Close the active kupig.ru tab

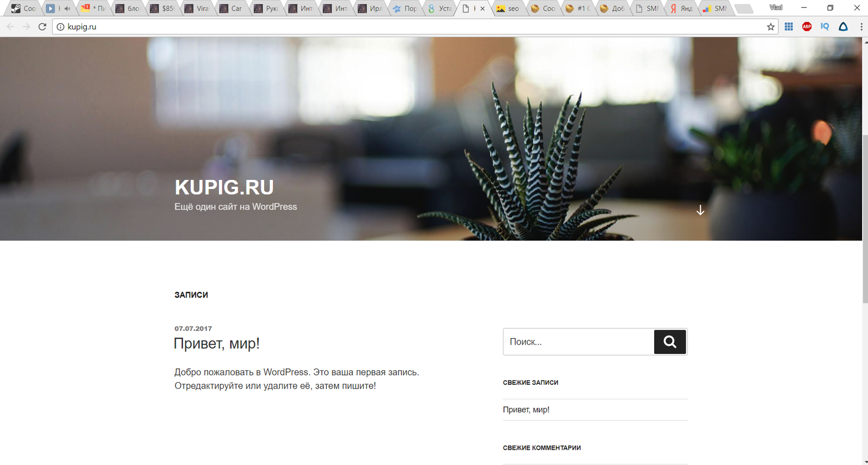tap(482, 9)
